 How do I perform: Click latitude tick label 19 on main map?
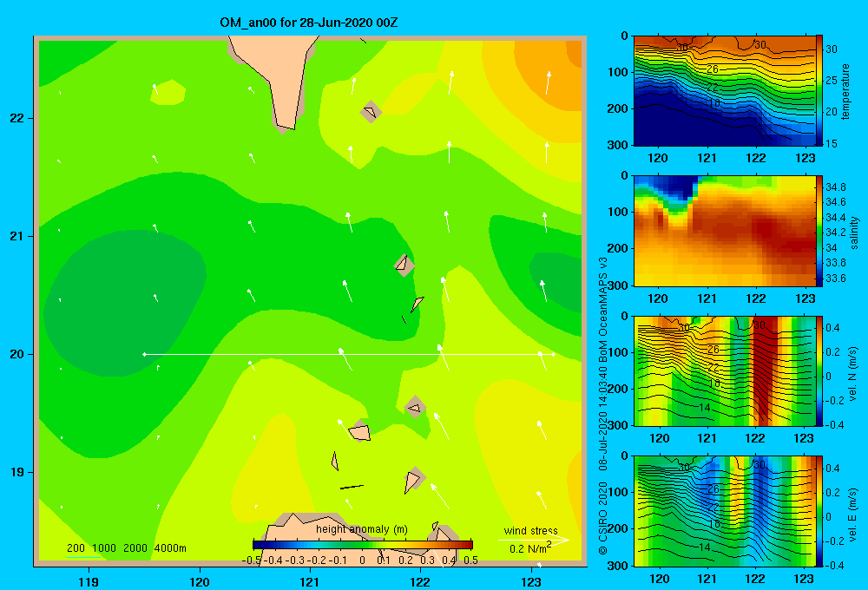coord(17,472)
